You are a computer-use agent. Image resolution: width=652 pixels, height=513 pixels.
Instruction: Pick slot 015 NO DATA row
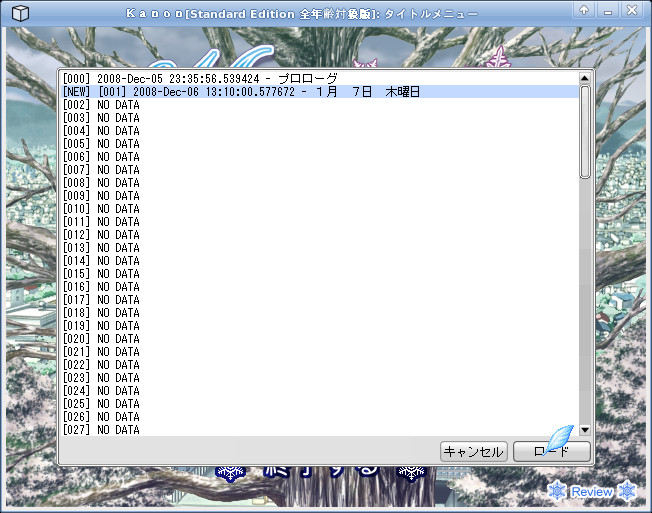click(320, 274)
